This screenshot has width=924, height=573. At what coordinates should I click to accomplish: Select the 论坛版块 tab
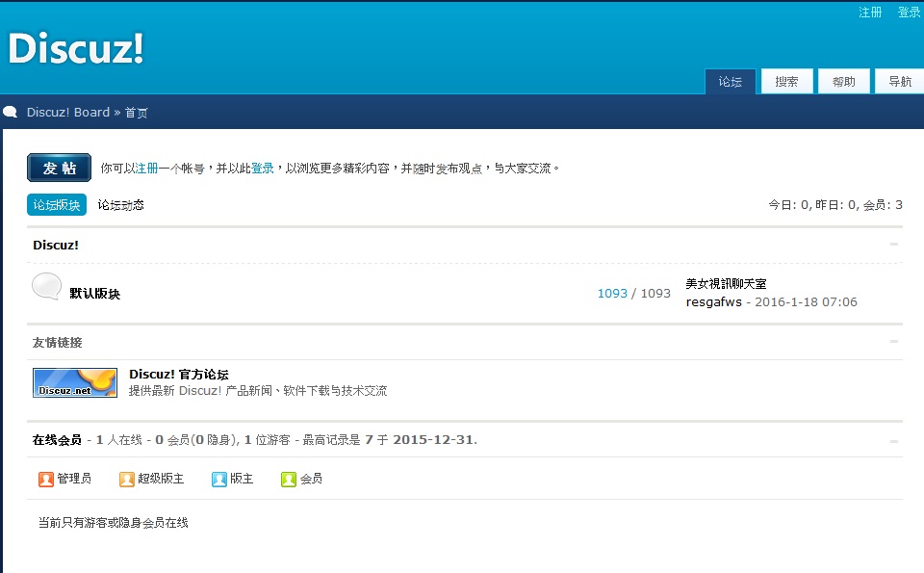(x=57, y=204)
